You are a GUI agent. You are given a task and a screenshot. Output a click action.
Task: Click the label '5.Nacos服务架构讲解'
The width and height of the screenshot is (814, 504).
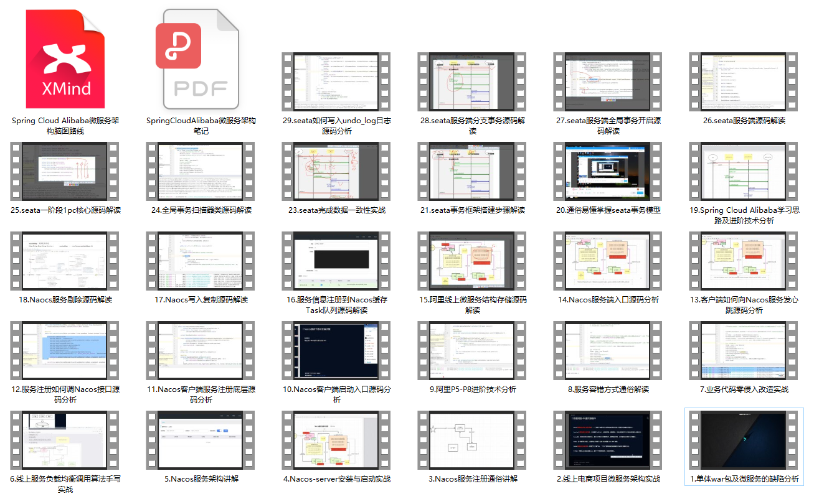201,479
